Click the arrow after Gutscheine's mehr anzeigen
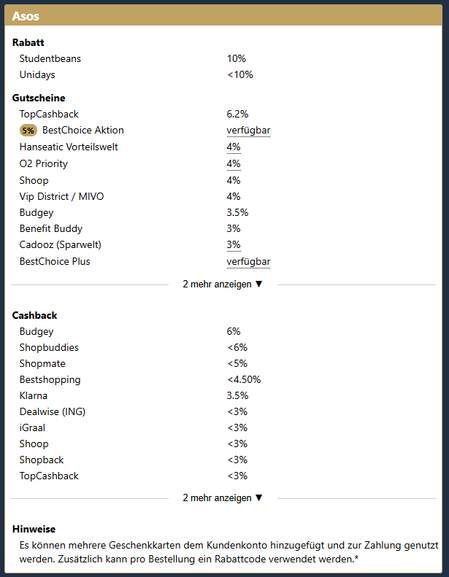Image resolution: width=449 pixels, height=577 pixels. [x=259, y=284]
